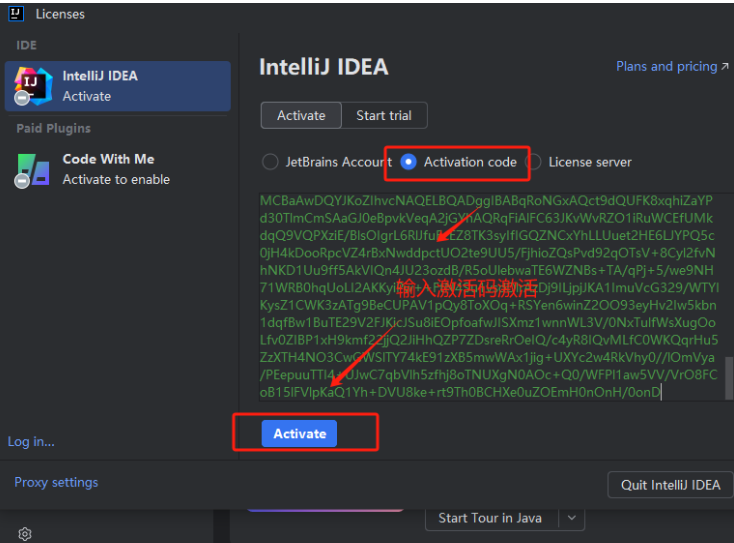Click Quit IntelliJ IDEA button
Viewport: 734px width, 543px height.
click(670, 485)
